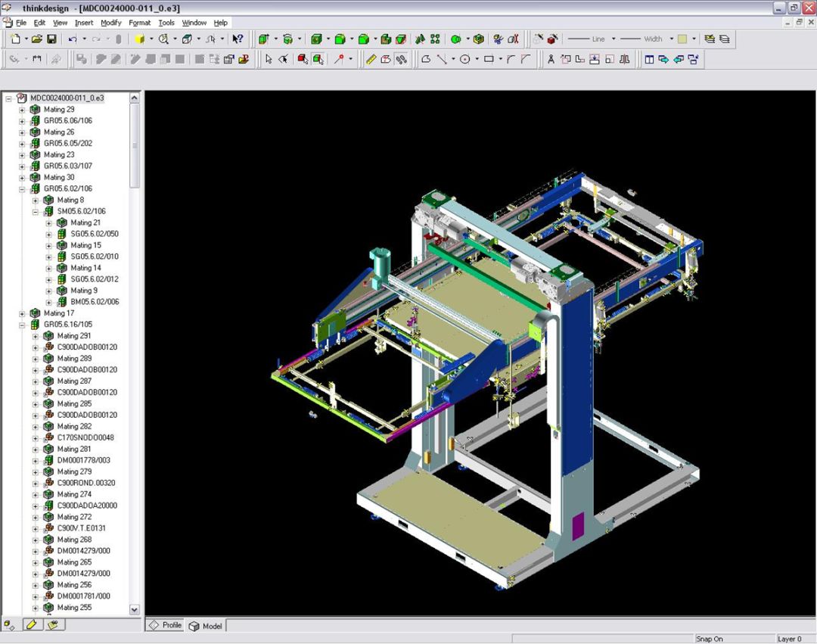Select the polyline sketch tool
Image resolution: width=817 pixels, height=644 pixels.
(426, 59)
